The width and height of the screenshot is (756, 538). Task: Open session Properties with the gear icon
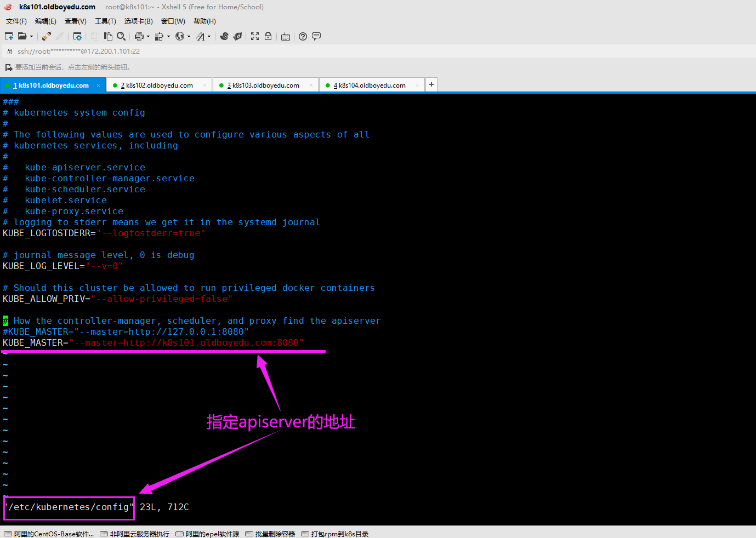coord(78,36)
